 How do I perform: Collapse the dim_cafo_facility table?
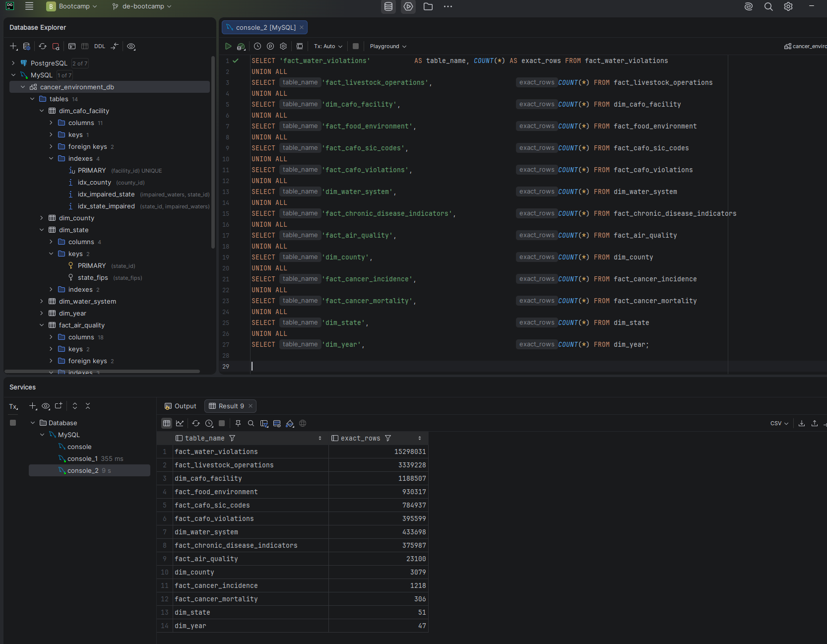(x=42, y=111)
